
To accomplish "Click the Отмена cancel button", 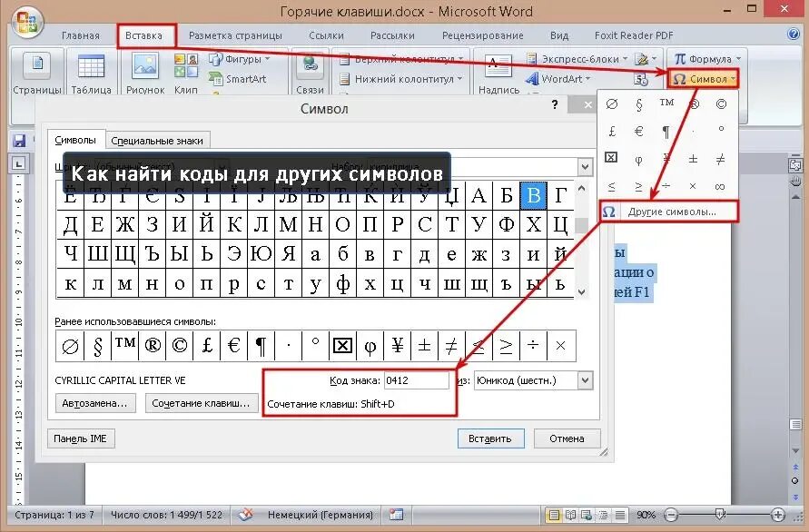I will (567, 438).
